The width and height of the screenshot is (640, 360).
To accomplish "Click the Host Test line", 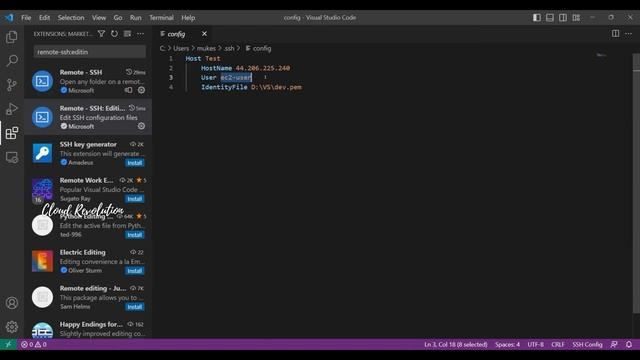I will coord(203,58).
